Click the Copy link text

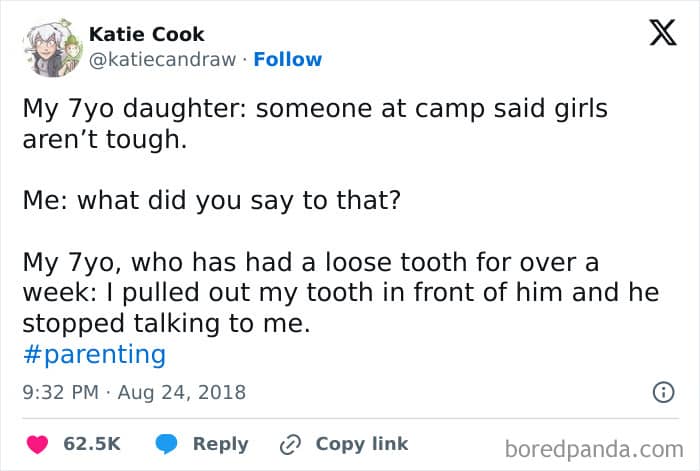click(x=362, y=444)
